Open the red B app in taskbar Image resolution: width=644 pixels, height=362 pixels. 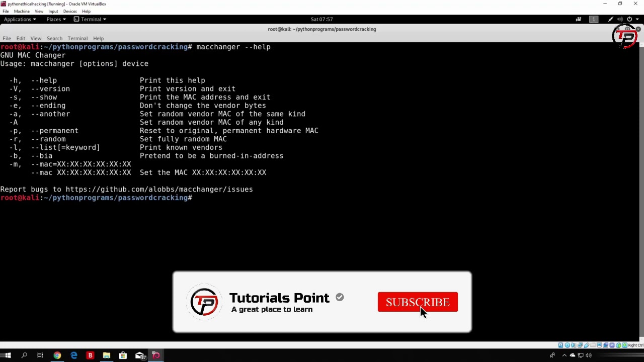(90, 355)
